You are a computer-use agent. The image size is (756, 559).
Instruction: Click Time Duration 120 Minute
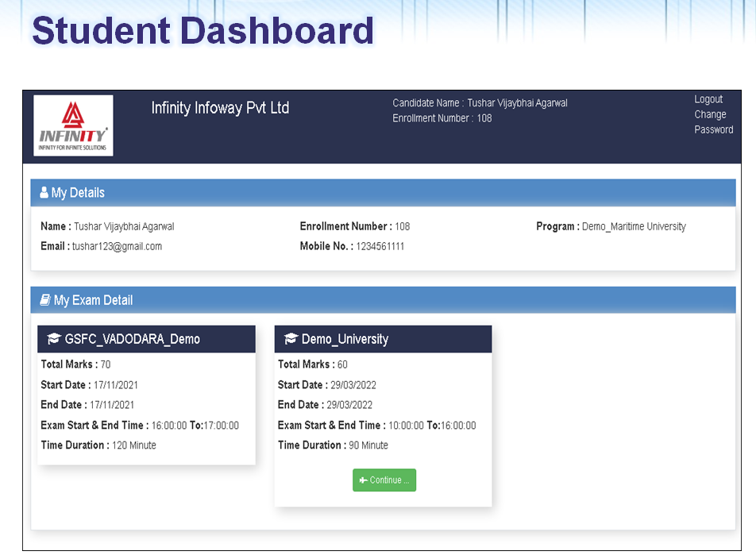pos(98,445)
